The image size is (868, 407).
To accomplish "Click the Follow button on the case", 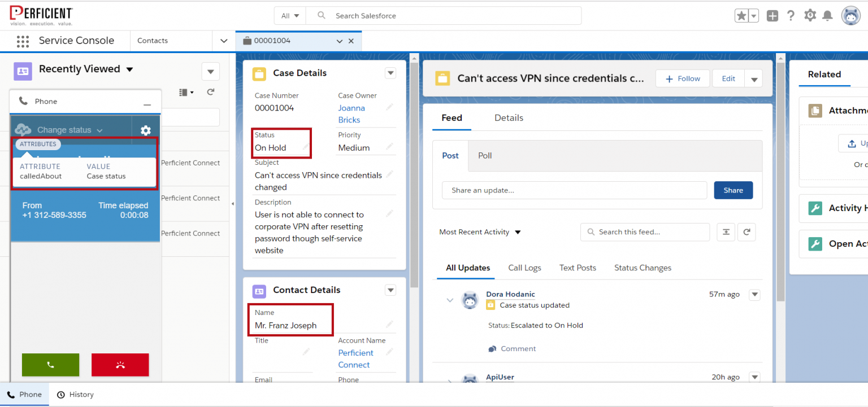I will (x=682, y=78).
